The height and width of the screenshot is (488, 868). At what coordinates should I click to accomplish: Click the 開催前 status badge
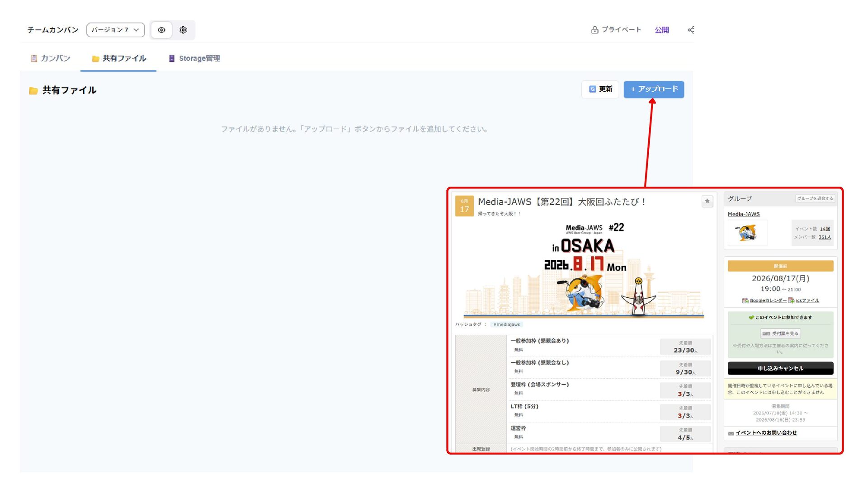pos(781,266)
